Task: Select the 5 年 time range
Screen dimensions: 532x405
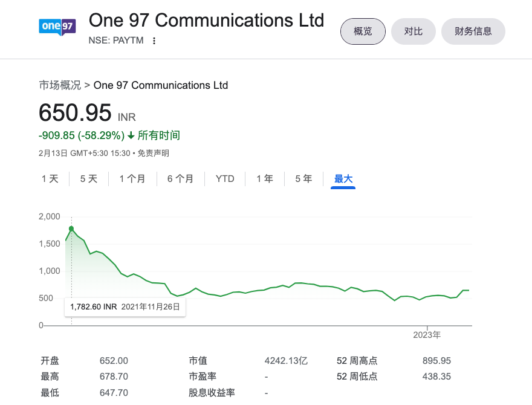Action: pyautogui.click(x=303, y=179)
